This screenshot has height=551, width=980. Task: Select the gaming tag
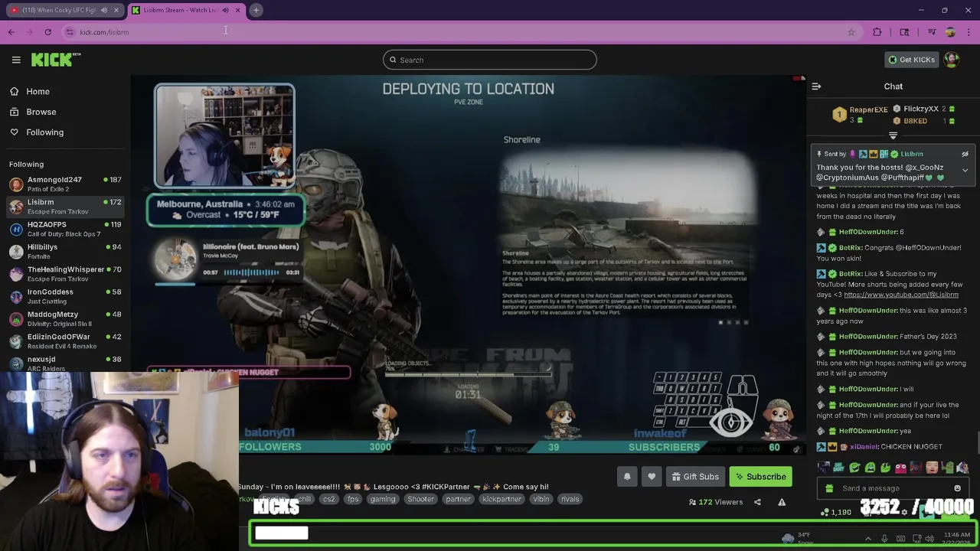pyautogui.click(x=383, y=499)
